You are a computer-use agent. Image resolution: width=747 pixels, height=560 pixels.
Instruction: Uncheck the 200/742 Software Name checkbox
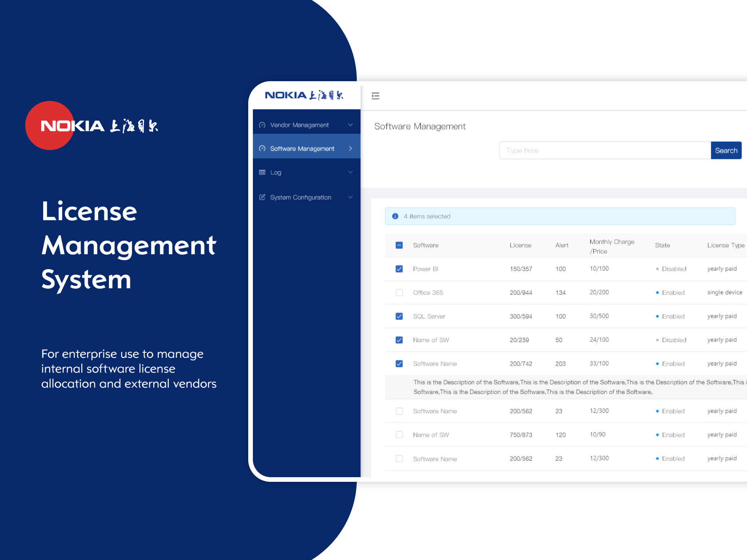tap(399, 364)
